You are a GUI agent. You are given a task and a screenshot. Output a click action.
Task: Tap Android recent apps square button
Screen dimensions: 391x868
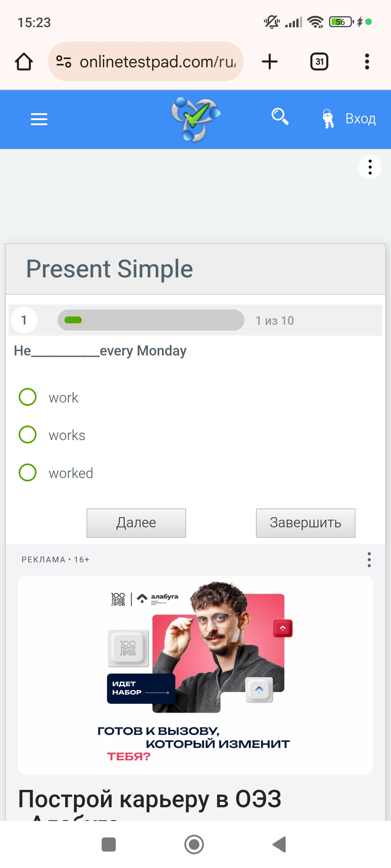(x=109, y=844)
